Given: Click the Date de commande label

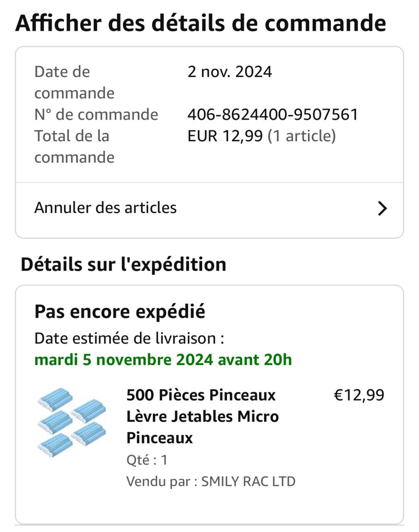Looking at the screenshot, I should pos(74,82).
